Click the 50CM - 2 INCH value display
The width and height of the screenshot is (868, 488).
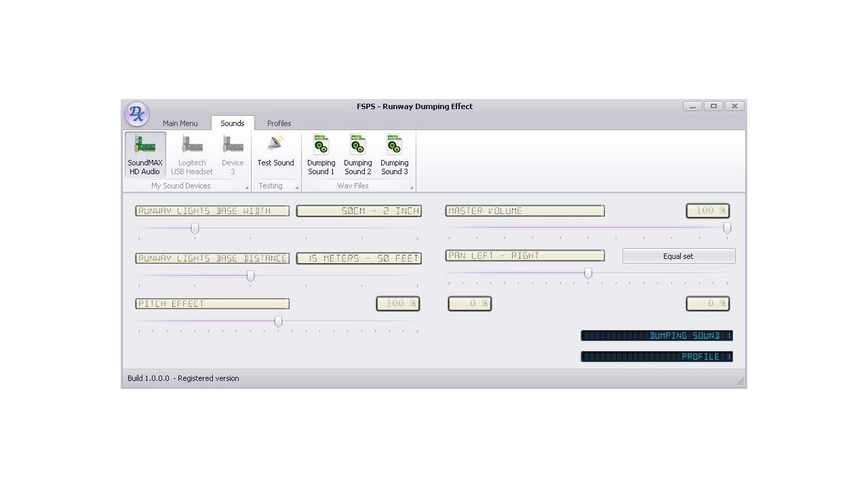pos(359,211)
